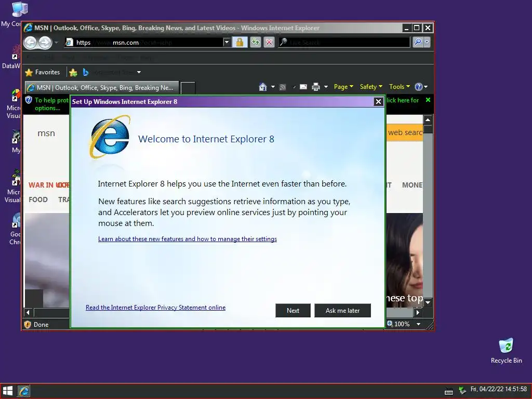Expand the Help dropdown arrow
This screenshot has width=532, height=399.
tap(426, 87)
